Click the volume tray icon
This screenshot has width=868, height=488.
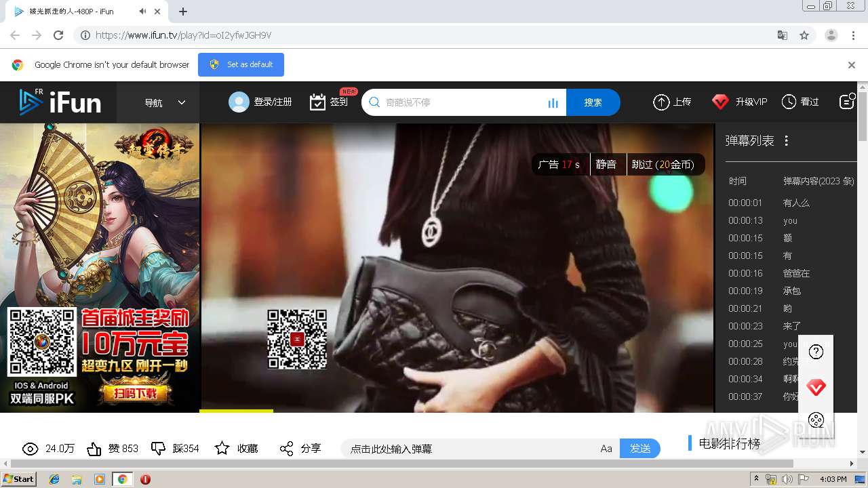[x=787, y=479]
